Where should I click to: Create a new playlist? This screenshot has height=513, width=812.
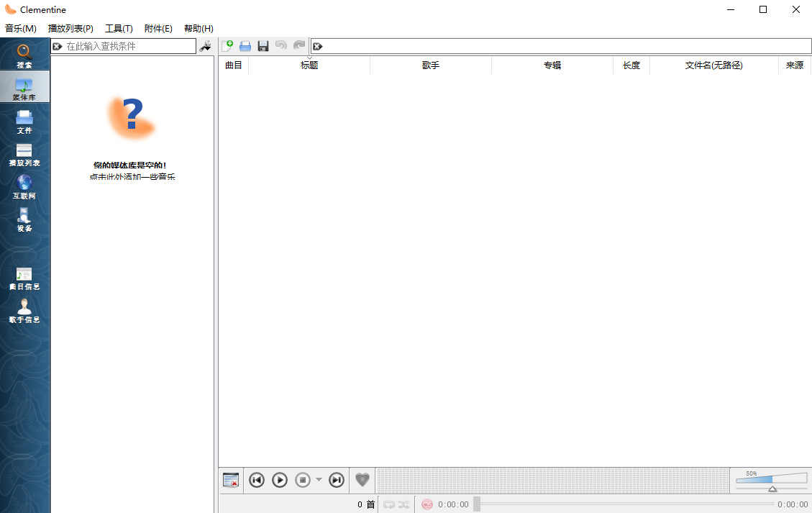pyautogui.click(x=228, y=45)
